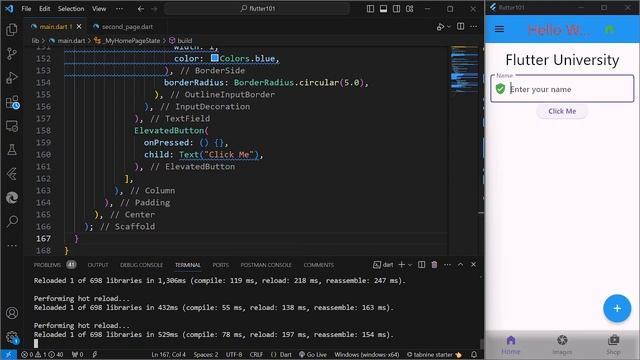Kill terminal with trash icon
The height and width of the screenshot is (360, 640).
(434, 264)
